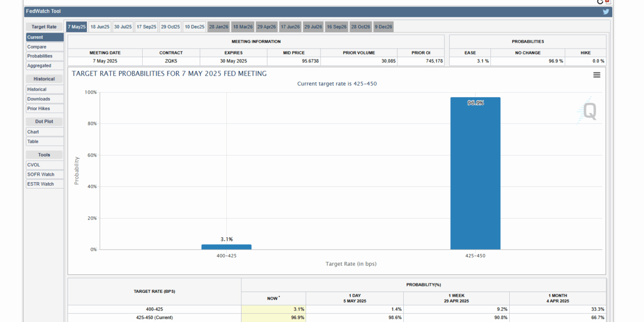Click the contract code ZQK5
644x322 pixels.
point(171,61)
